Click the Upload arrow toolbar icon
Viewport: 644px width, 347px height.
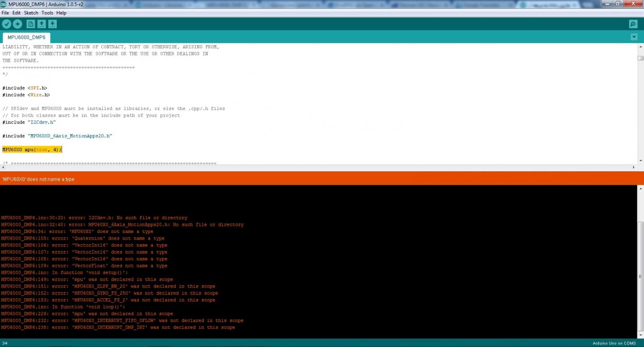(x=17, y=24)
